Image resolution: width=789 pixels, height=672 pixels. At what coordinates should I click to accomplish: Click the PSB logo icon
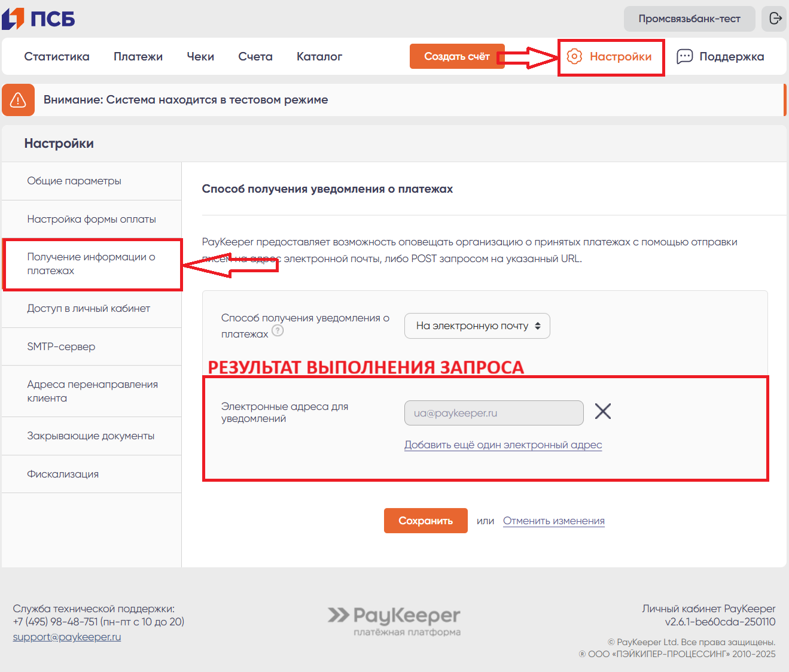click(13, 19)
